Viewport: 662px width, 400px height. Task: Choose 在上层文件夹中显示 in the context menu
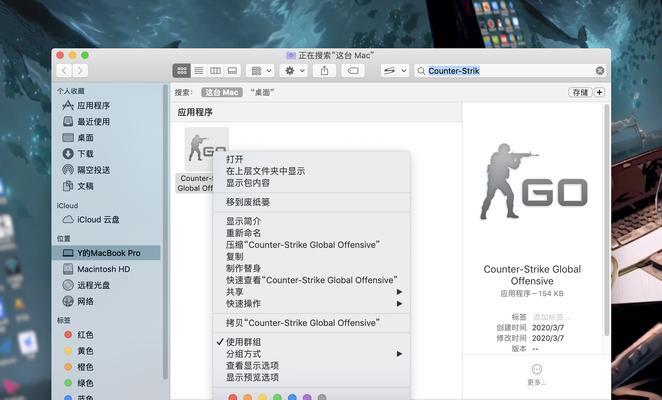(312, 171)
